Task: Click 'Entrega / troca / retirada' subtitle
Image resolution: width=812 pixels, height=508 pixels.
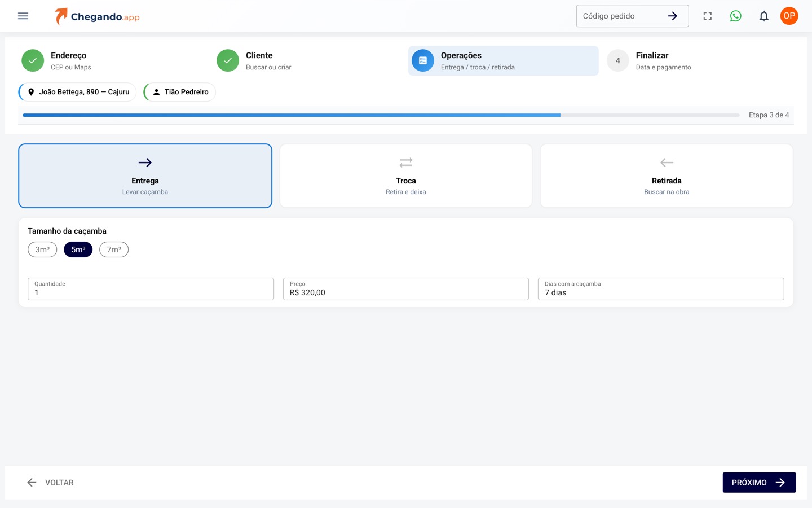Action: [478, 67]
